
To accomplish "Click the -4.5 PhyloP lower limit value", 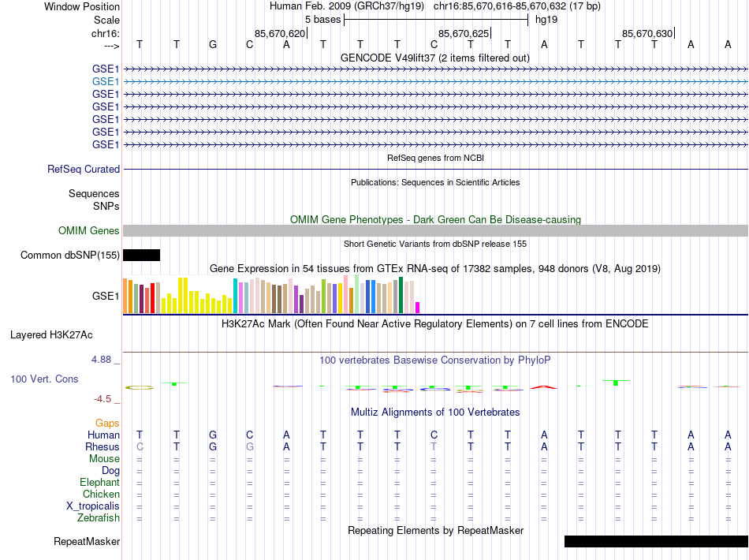I will (102, 399).
